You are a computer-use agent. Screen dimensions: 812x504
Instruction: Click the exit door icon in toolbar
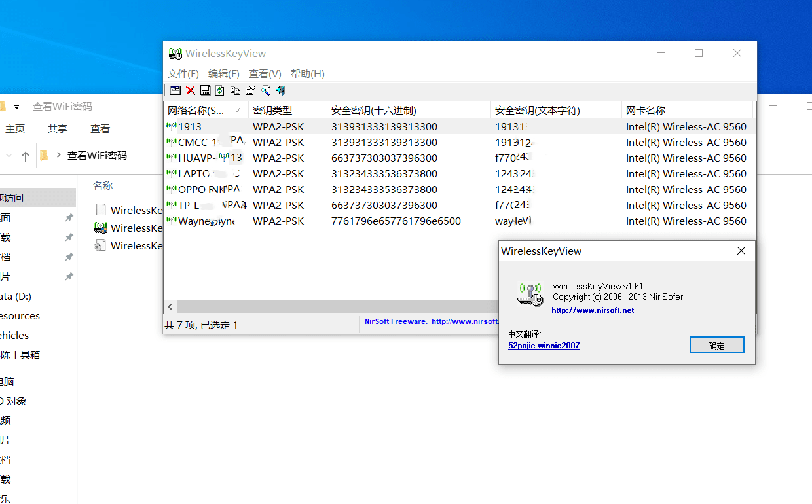280,90
